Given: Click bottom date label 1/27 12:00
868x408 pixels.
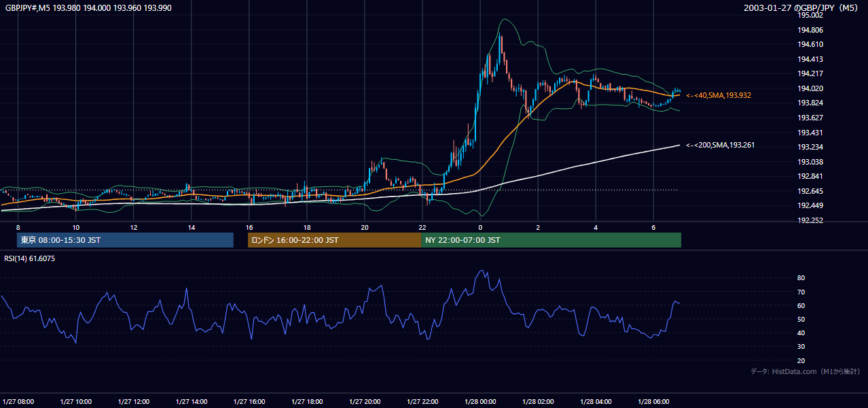Looking at the screenshot, I should [134, 401].
